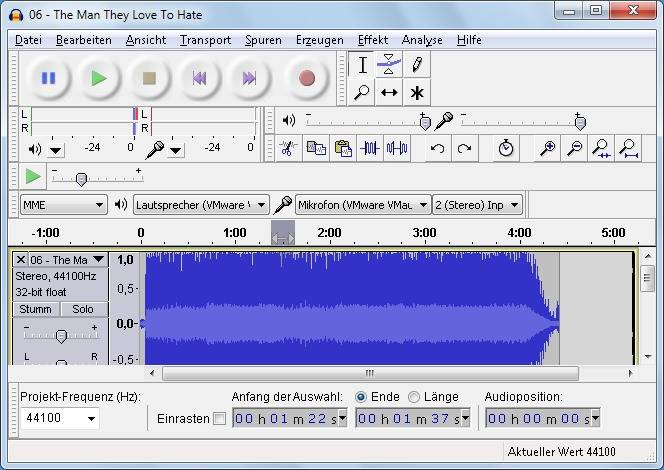Open the Transport menu
The image size is (664, 470).
pyautogui.click(x=205, y=40)
